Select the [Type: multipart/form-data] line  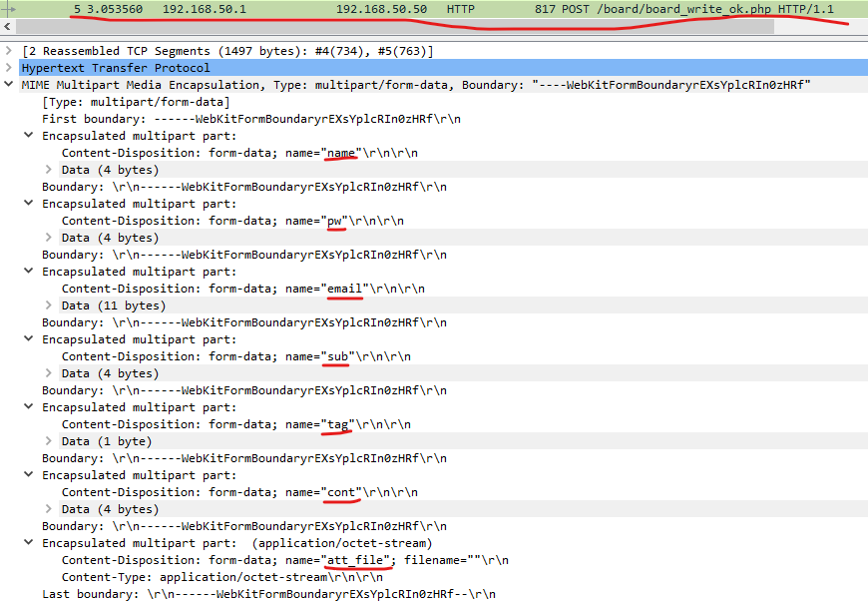coord(136,102)
